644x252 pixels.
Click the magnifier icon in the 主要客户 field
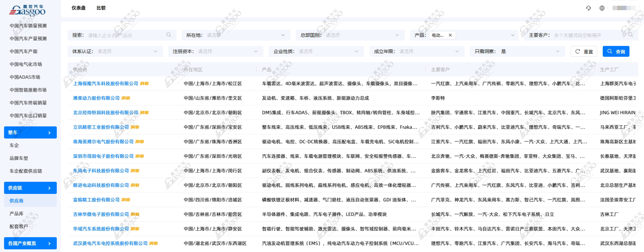(631, 35)
